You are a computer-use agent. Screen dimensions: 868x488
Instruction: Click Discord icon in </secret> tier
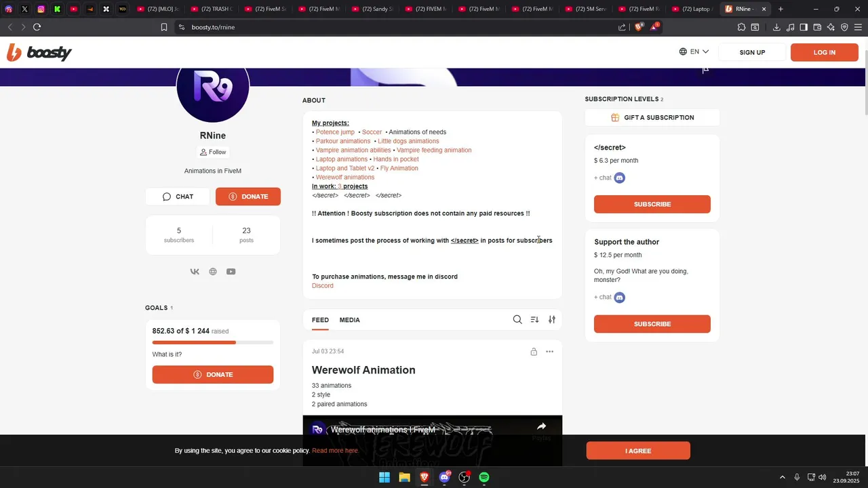619,178
